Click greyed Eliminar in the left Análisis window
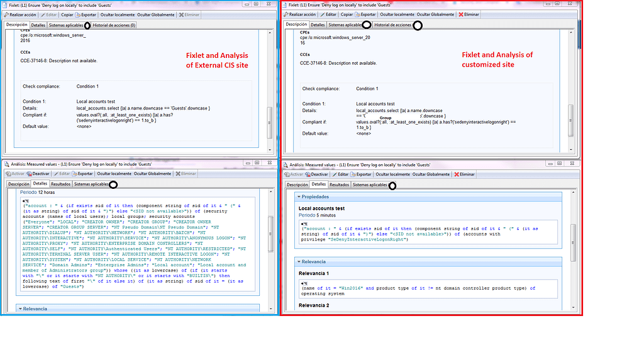This screenshot has width=644, height=345. 186,174
